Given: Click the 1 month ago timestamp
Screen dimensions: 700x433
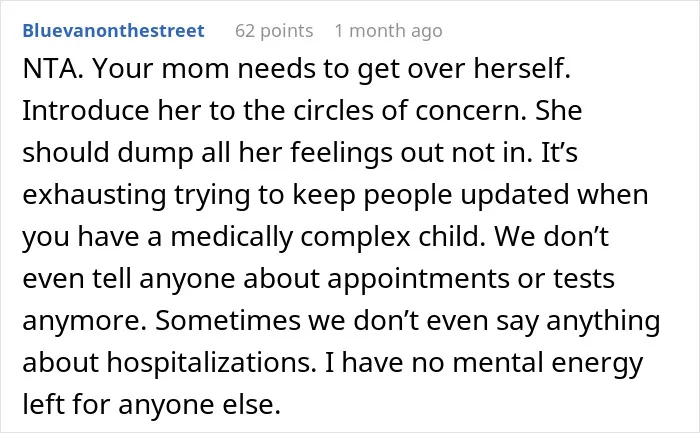Looking at the screenshot, I should point(388,31).
